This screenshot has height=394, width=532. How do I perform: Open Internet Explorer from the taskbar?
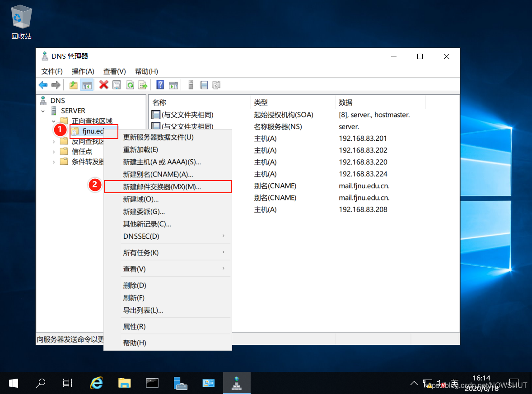tap(96, 383)
